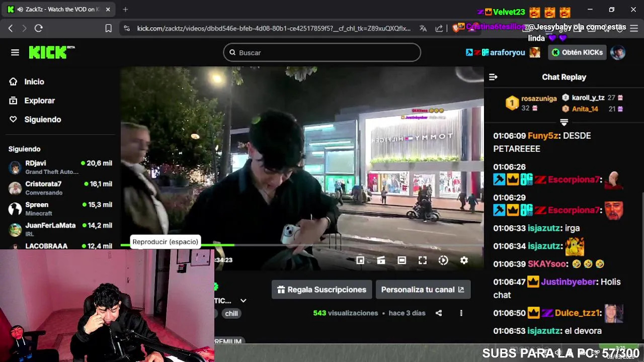Open Spreen's Minecraft channel

pyautogui.click(x=60, y=208)
